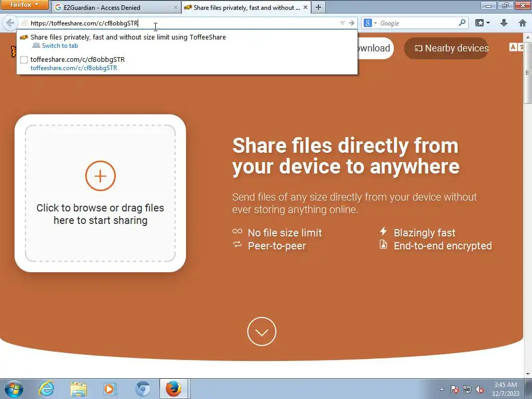Click the 'No file size limit' label
The width and height of the screenshot is (532, 399).
pos(285,233)
